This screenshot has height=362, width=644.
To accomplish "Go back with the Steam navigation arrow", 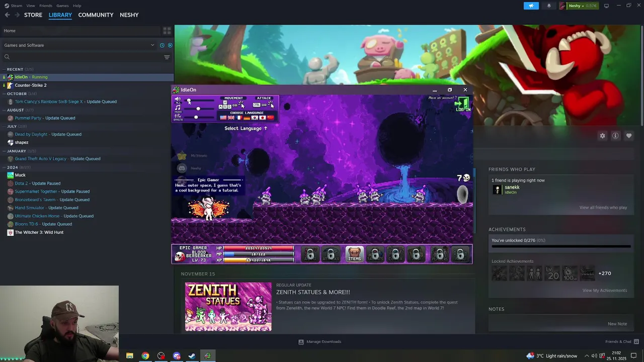I will [7, 15].
